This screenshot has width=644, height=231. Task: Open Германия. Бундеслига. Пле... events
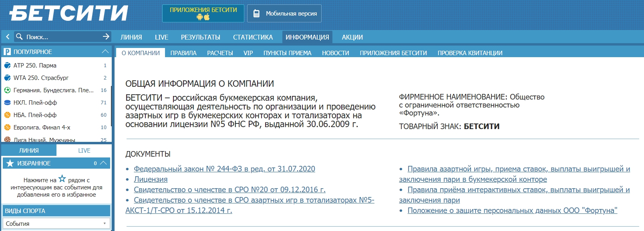(x=53, y=90)
